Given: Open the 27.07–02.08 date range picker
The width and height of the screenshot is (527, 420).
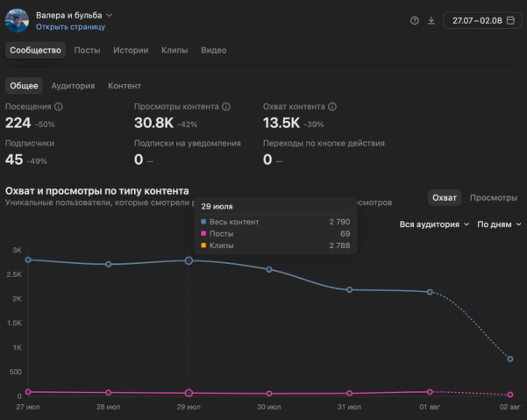Looking at the screenshot, I should click(482, 20).
